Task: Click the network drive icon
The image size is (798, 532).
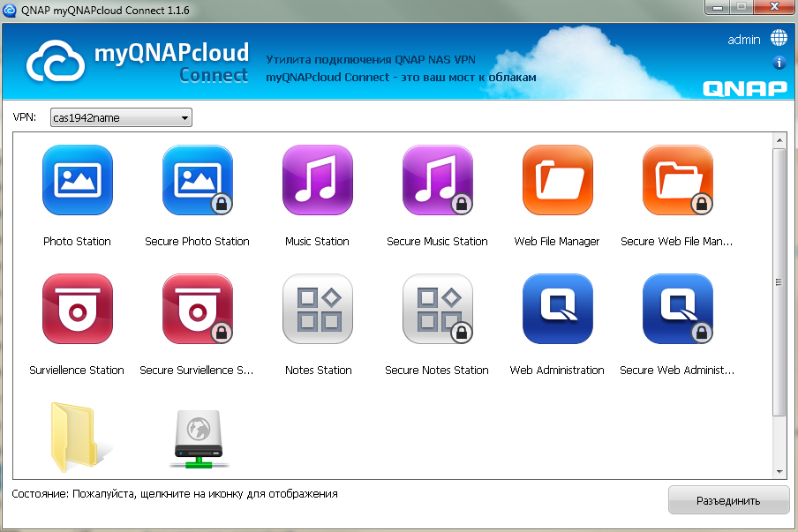Action: [199, 438]
